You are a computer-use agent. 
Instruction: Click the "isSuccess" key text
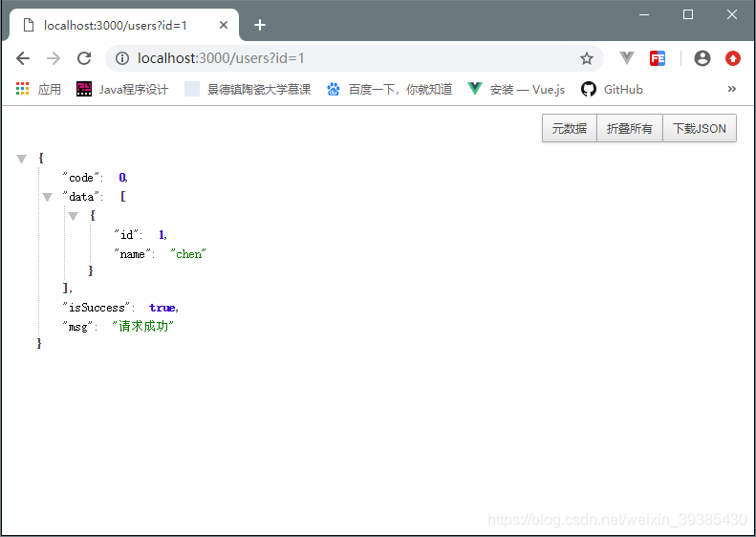click(98, 308)
